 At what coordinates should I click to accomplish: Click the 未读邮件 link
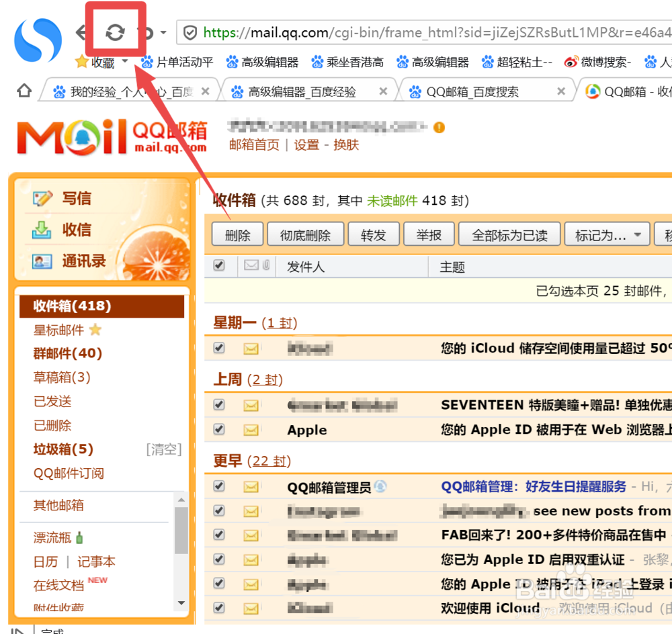392,201
